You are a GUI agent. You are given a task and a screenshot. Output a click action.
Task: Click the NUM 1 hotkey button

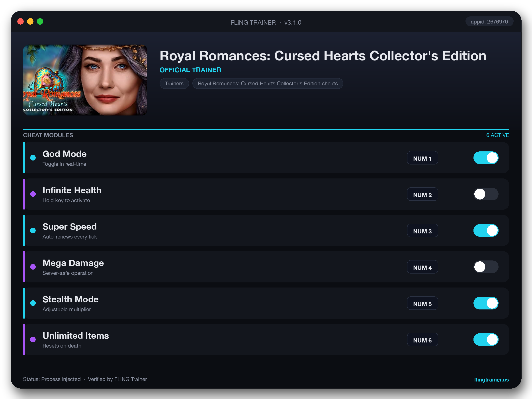tap(422, 158)
